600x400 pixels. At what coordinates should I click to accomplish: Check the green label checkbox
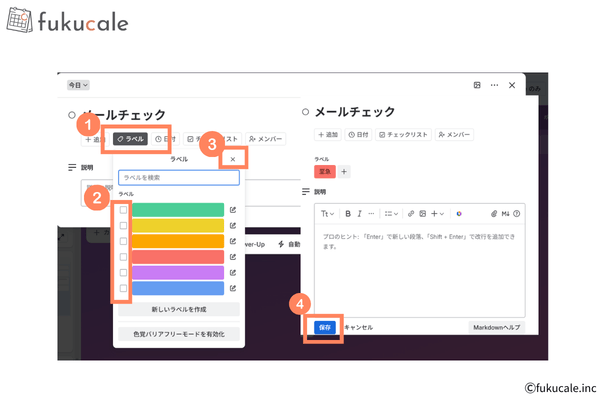click(124, 209)
